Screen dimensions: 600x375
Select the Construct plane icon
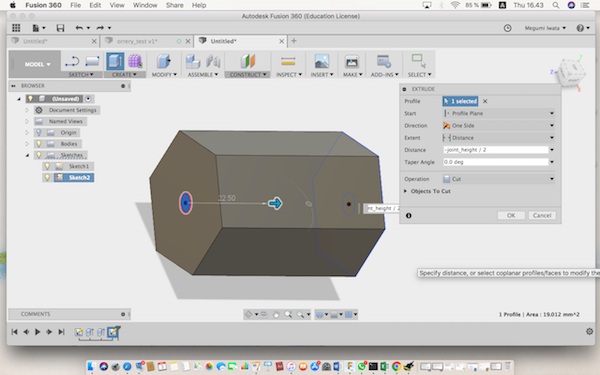(248, 61)
